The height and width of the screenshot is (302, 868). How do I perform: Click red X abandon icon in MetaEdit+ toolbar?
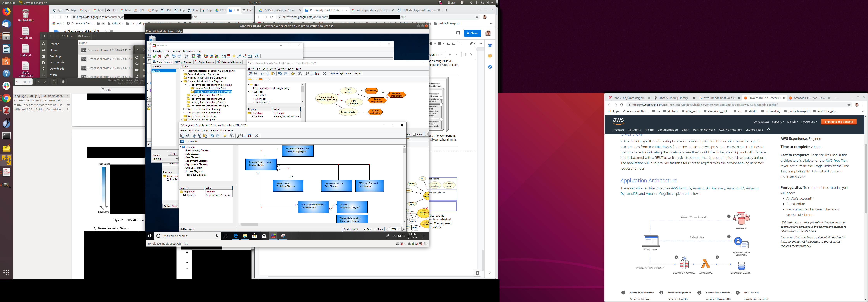click(160, 56)
